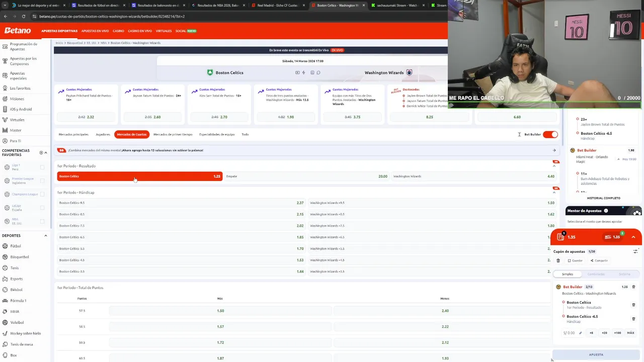Open bet slip settings sliders icon
The height and width of the screenshot is (362, 644).
coord(635,251)
